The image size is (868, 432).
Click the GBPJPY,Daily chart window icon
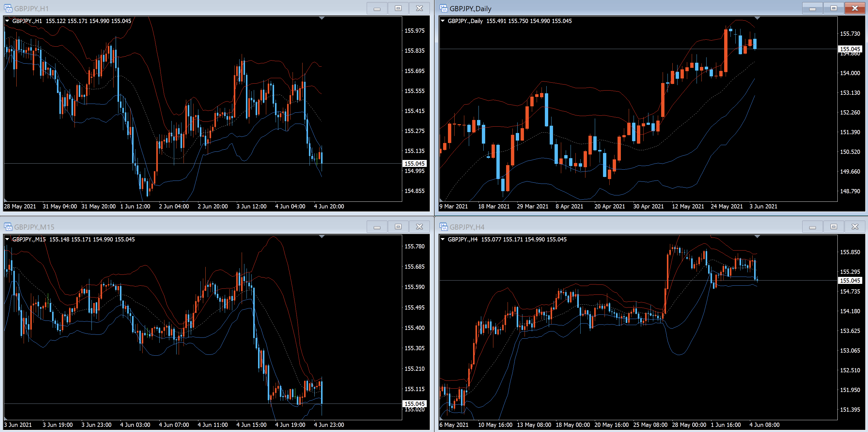click(x=443, y=8)
